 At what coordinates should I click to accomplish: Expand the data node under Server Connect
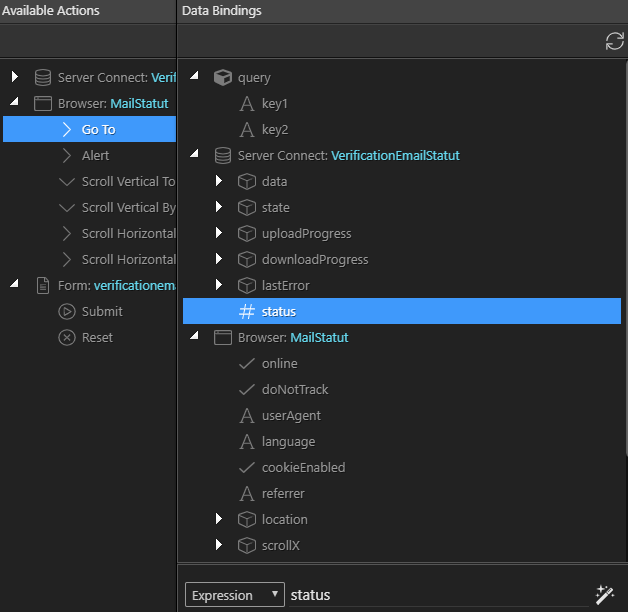coord(219,181)
